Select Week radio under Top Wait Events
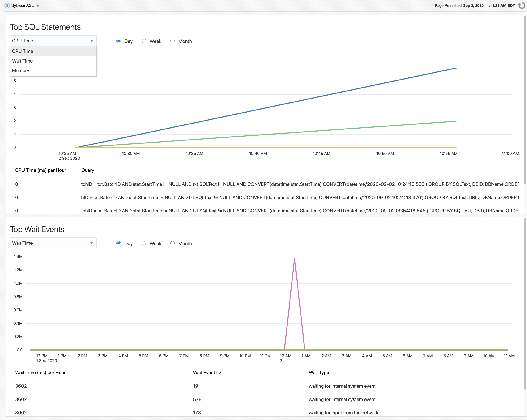This screenshot has width=527, height=420. click(x=144, y=243)
